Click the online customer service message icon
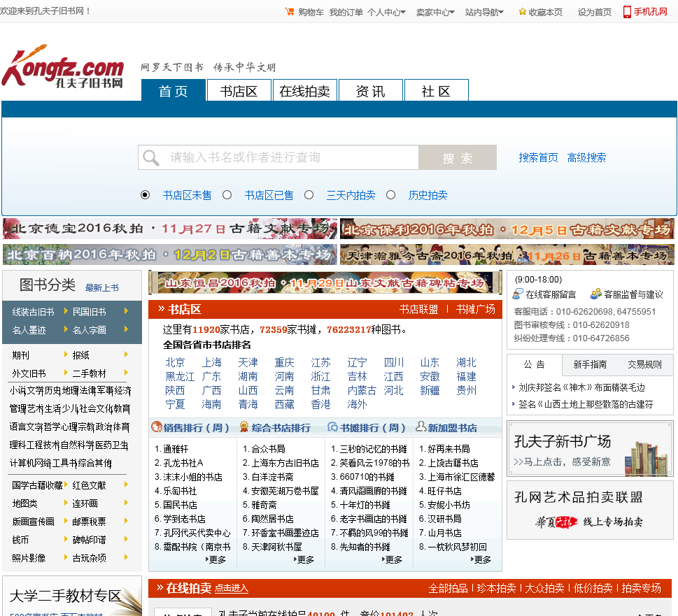The width and height of the screenshot is (678, 616). pyautogui.click(x=517, y=294)
